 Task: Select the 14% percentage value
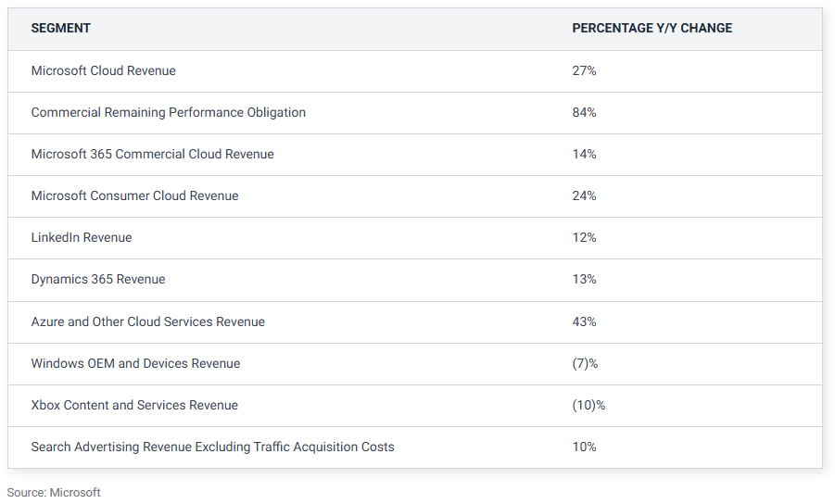[x=584, y=154]
